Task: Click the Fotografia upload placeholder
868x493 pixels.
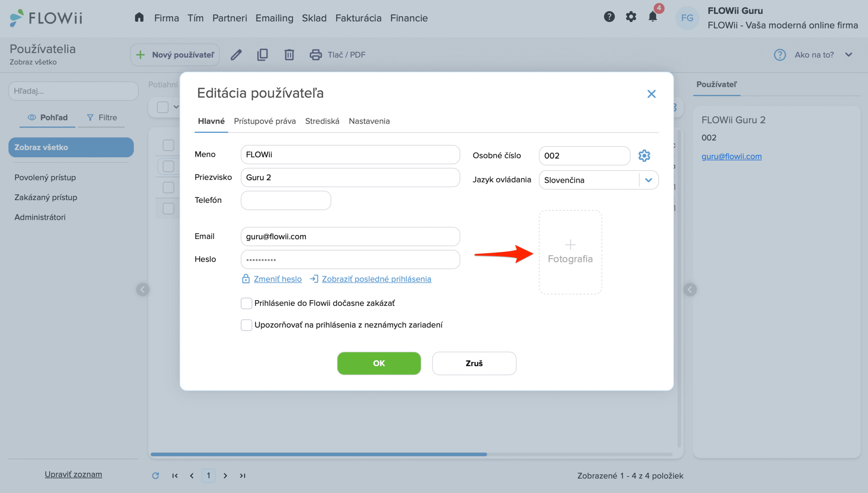Action: pyautogui.click(x=570, y=252)
